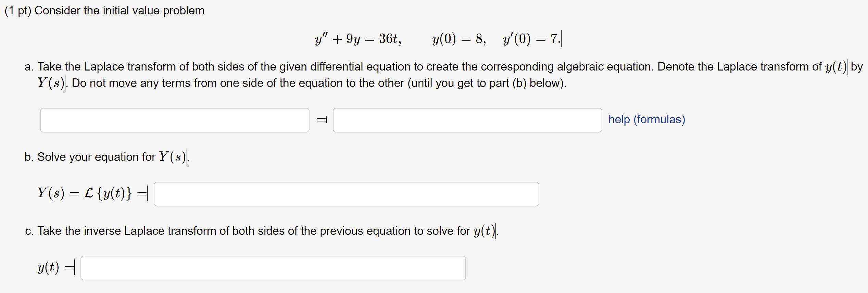Image resolution: width=868 pixels, height=293 pixels.
Task: Click the part a instructions text
Action: [x=342, y=67]
